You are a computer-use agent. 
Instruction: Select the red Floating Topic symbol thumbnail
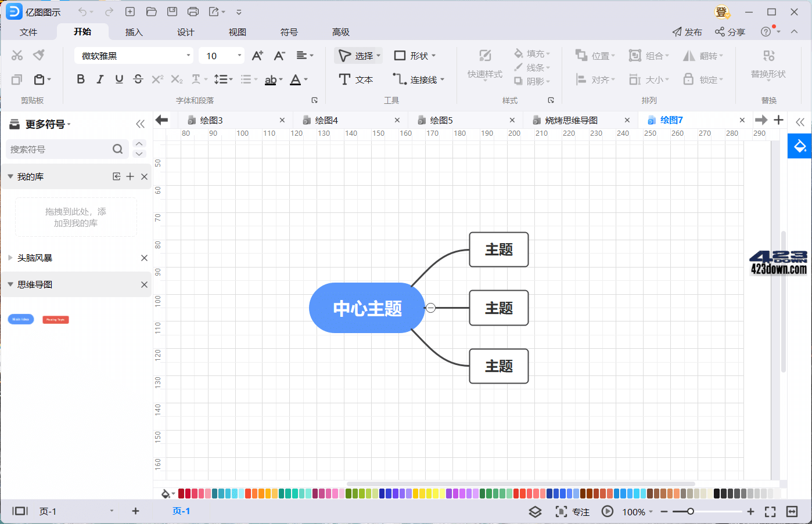coord(56,320)
